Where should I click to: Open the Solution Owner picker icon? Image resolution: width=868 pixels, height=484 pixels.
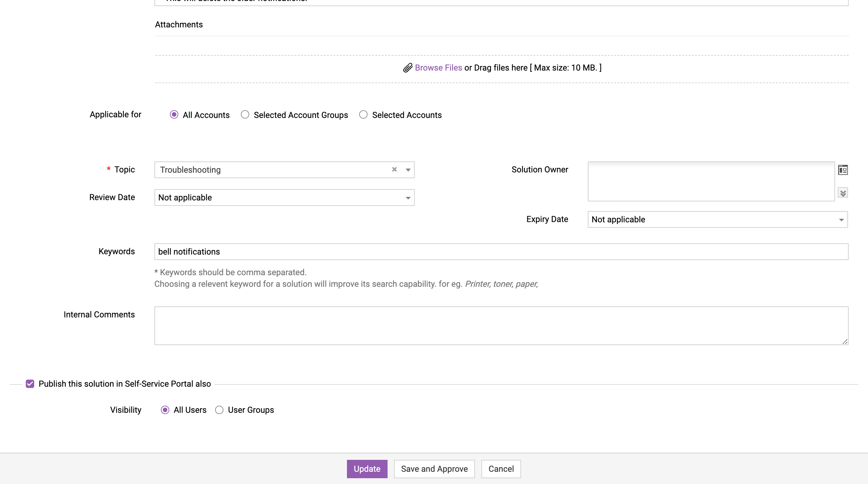(x=843, y=170)
